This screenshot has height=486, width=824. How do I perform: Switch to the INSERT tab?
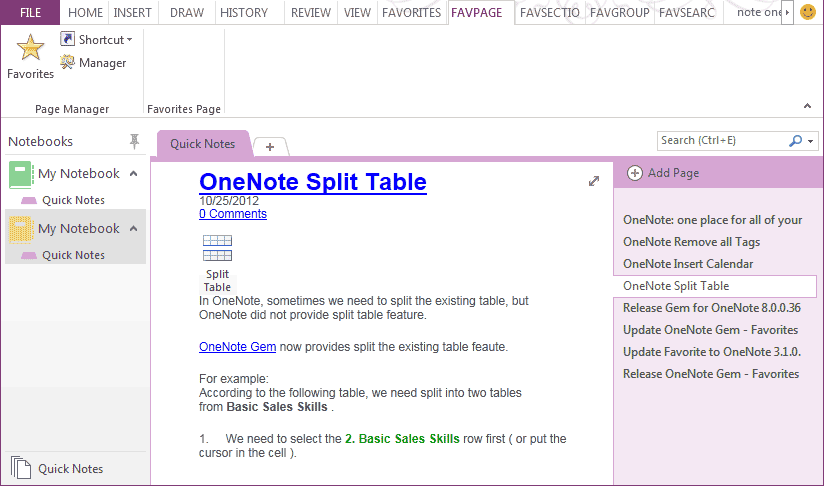pyautogui.click(x=132, y=12)
